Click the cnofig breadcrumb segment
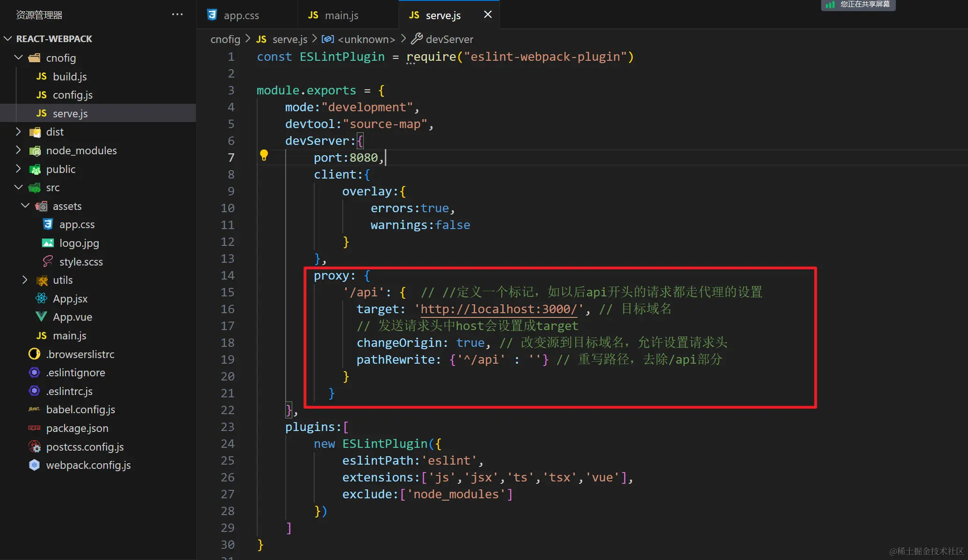This screenshot has width=968, height=560. [225, 39]
